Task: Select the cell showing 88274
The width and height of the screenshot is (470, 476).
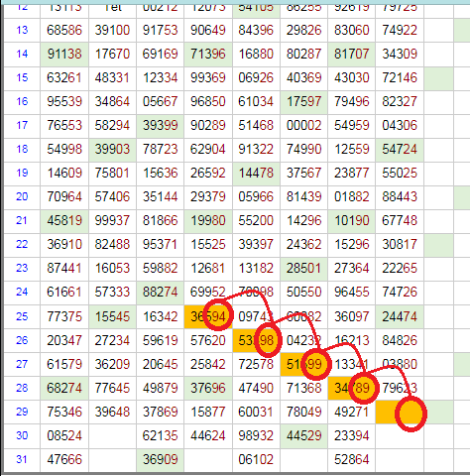Action: (161, 292)
